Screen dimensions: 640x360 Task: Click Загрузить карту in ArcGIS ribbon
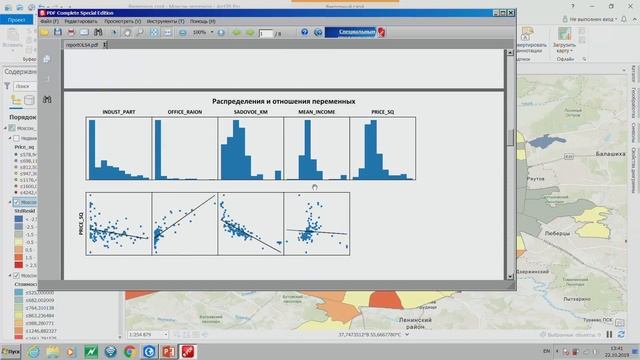click(x=565, y=41)
